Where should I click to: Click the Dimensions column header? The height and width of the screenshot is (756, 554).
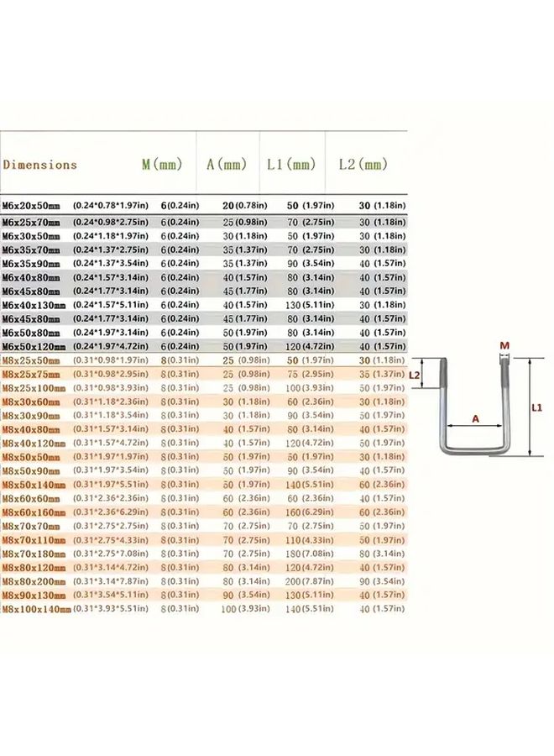pos(39,165)
